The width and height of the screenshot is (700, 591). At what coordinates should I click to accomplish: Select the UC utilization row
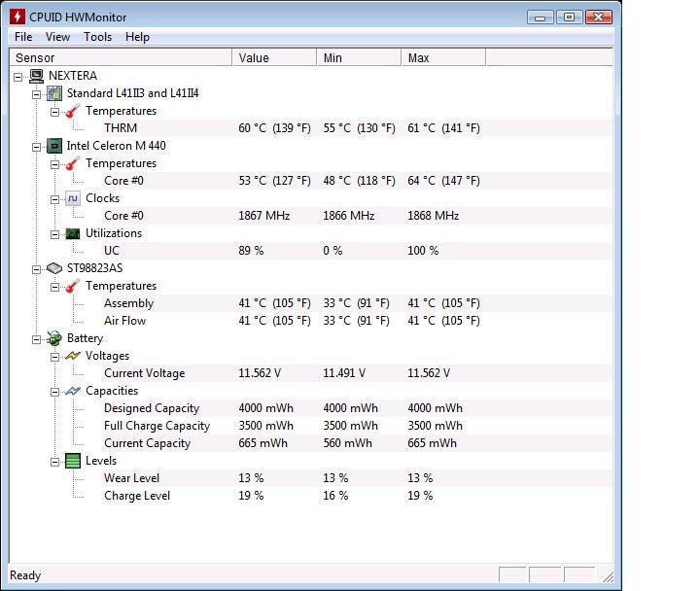point(357,251)
